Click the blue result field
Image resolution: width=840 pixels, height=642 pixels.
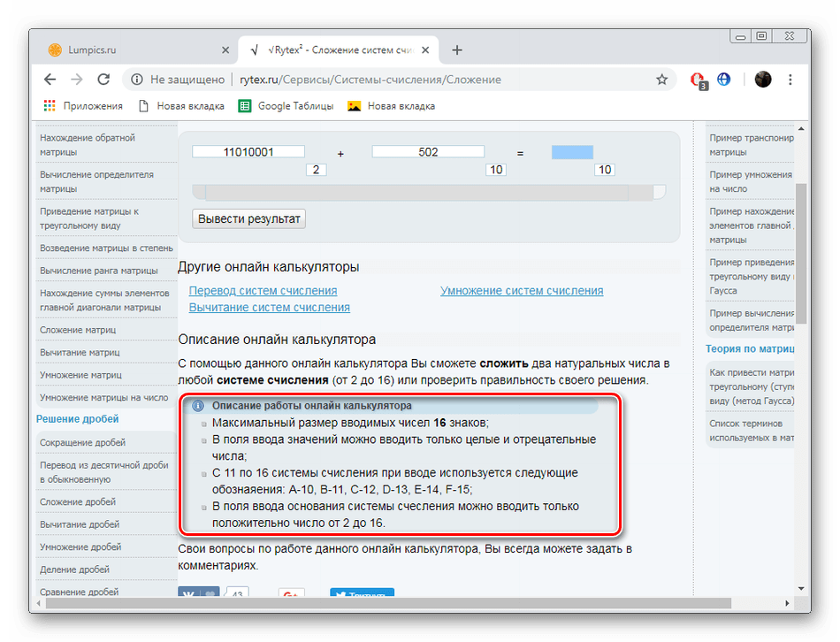tap(572, 152)
